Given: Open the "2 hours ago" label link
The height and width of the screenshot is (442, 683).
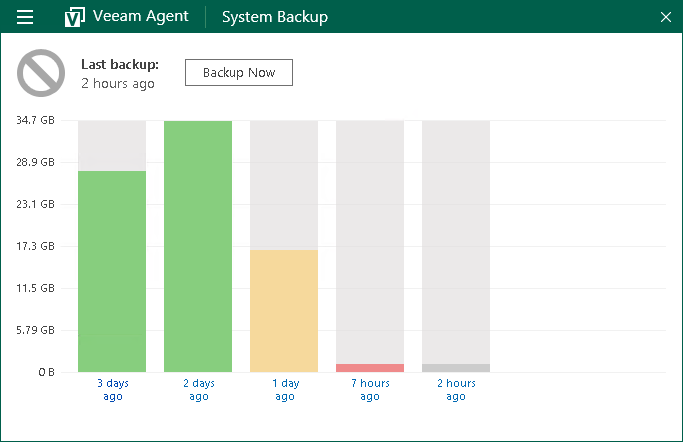Looking at the screenshot, I should (x=456, y=389).
